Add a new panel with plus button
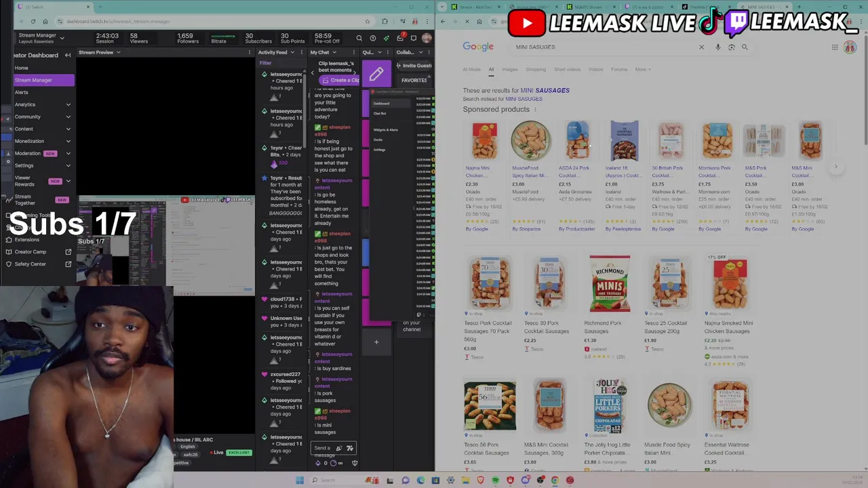The height and width of the screenshot is (488, 868). (x=376, y=342)
